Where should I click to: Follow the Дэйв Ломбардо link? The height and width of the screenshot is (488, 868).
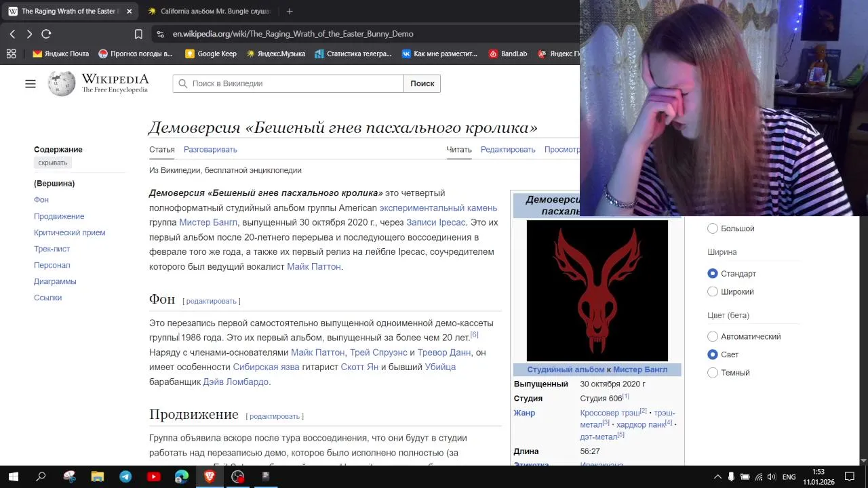(236, 382)
